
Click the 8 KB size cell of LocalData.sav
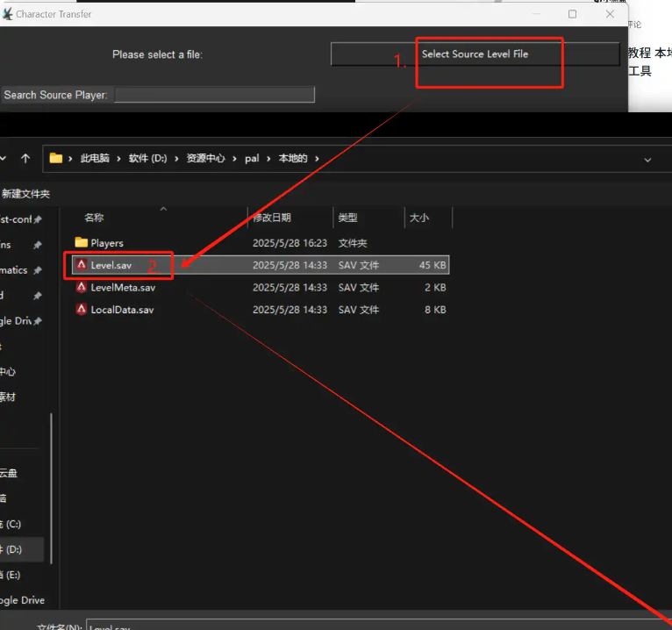435,310
